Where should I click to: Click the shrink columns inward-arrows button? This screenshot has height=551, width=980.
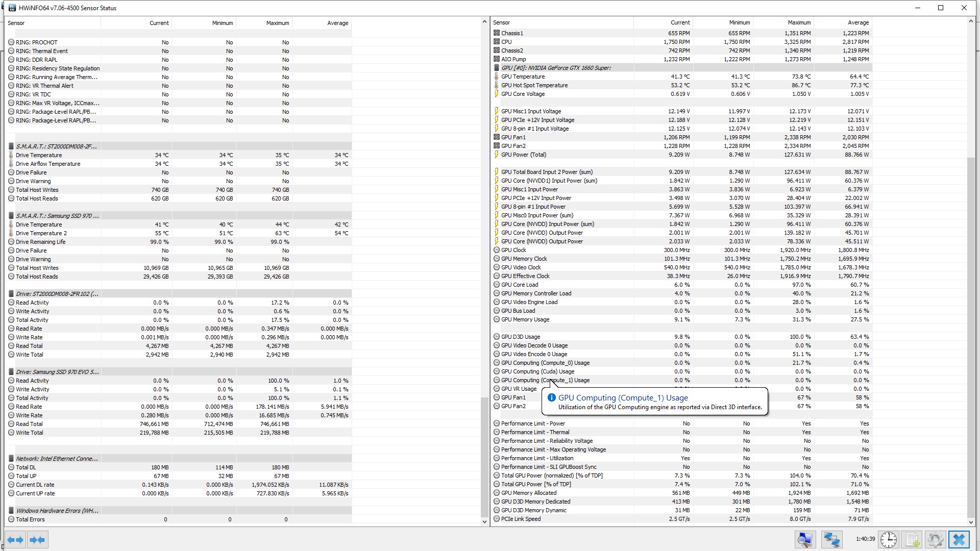37,540
